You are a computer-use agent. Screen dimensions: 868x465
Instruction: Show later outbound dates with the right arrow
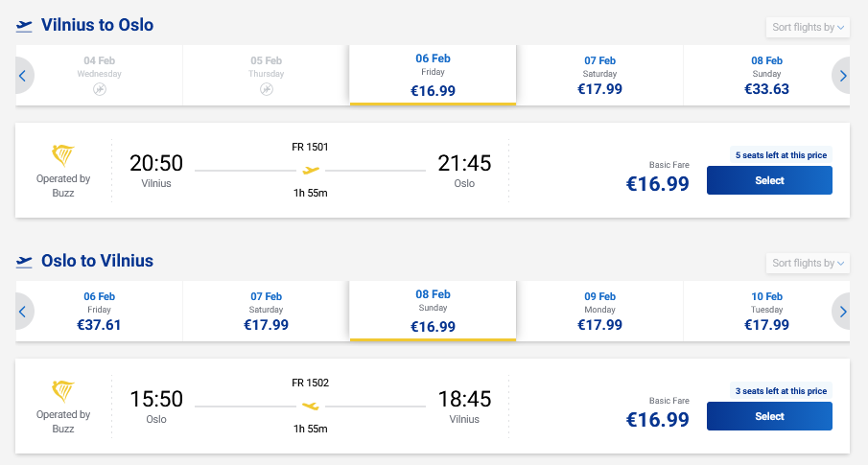click(842, 75)
